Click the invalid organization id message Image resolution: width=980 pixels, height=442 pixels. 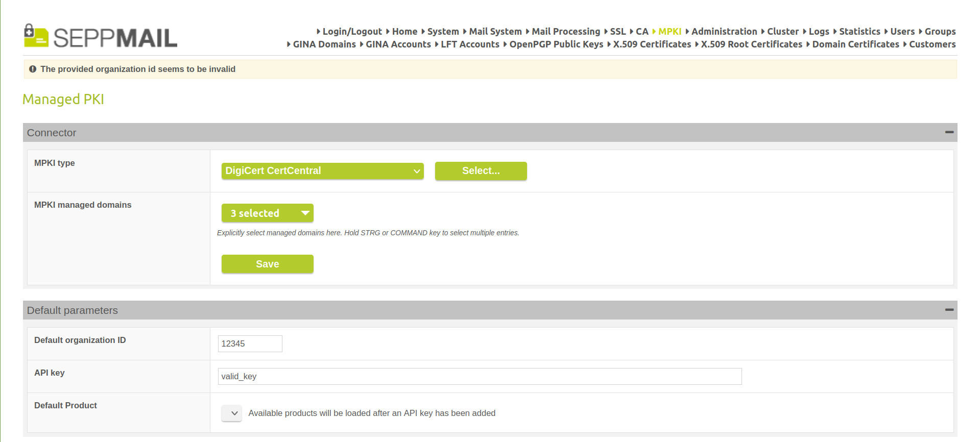click(138, 69)
